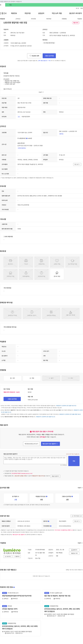83x644 pixels.
Task: Click info icon next to 고용24 입사지원
Action: click(72, 497)
